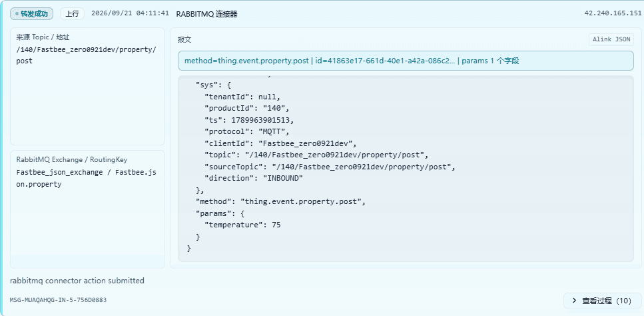
Task: Click the Fastbee_json_exchange / Fastbee.json.property value
Action: click(x=87, y=179)
